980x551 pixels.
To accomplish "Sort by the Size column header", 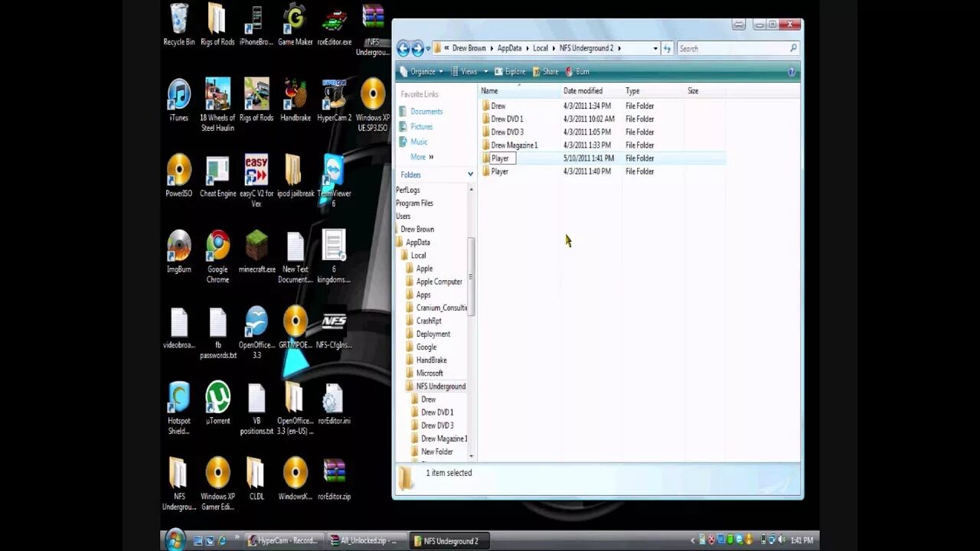I will point(704,90).
